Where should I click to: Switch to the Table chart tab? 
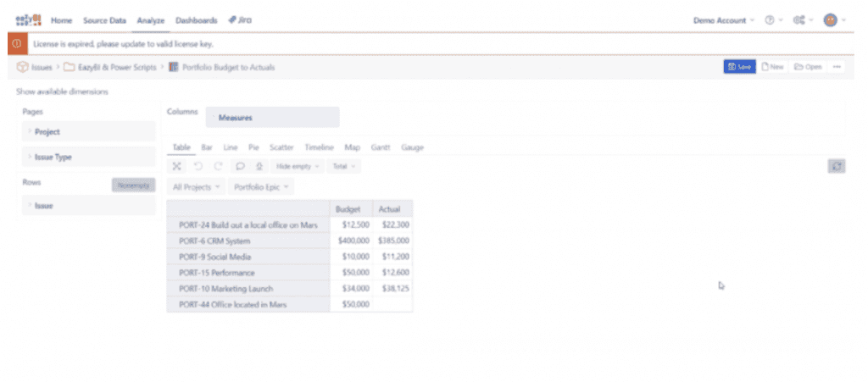[181, 147]
